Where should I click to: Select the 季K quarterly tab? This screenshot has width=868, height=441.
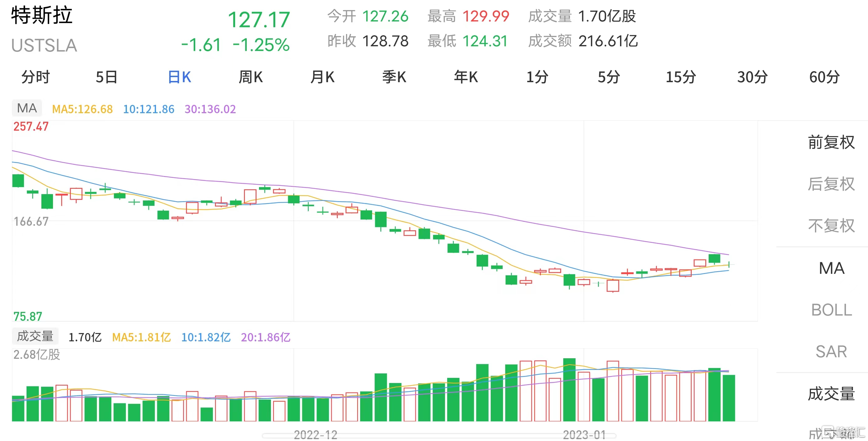[394, 77]
